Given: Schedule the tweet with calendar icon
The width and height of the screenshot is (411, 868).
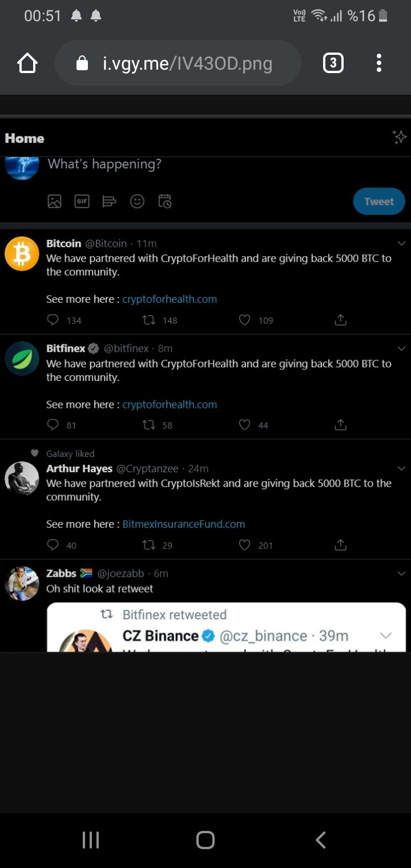Looking at the screenshot, I should (x=165, y=201).
